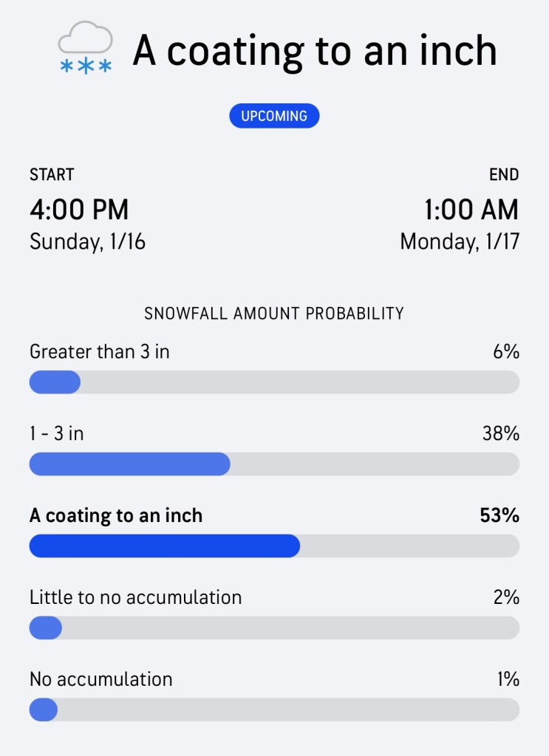This screenshot has height=756, width=549.
Task: Click the '1 - 3 in' probability bar
Action: click(x=274, y=464)
